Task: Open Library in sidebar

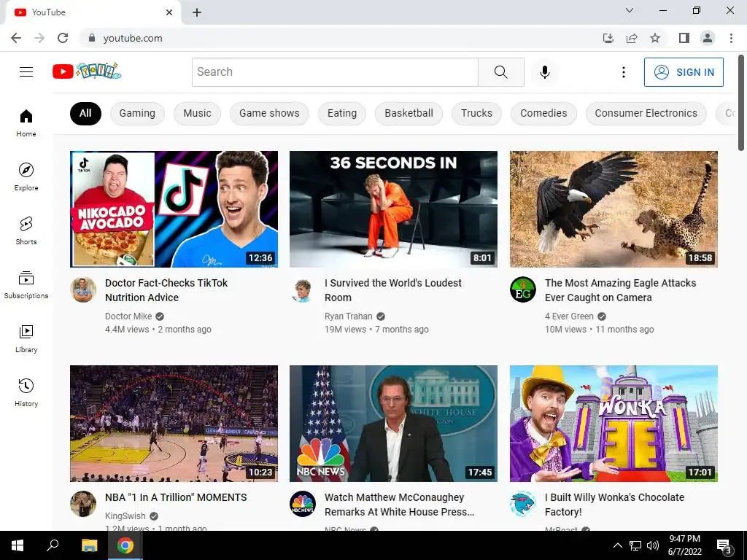Action: (26, 338)
